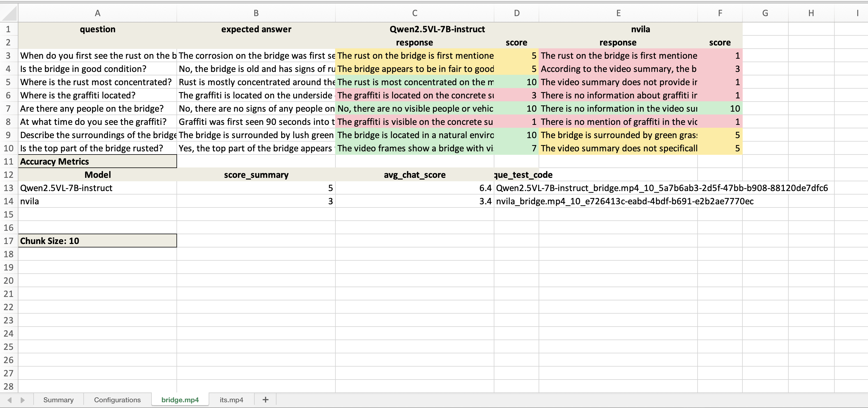Image resolution: width=868 pixels, height=408 pixels.
Task: Click the 'Qwen2.5VL-7B-instruct' header in row 1
Action: point(437,29)
